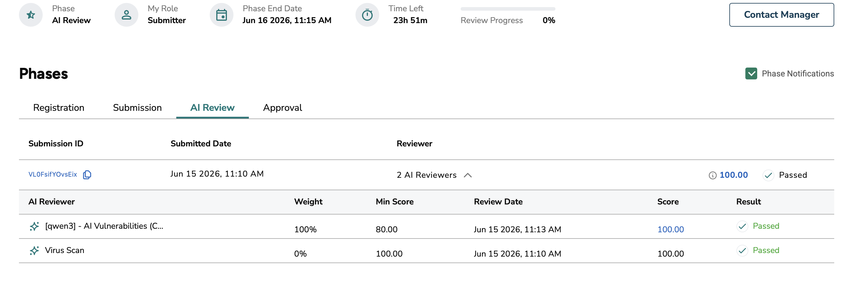Select the AI Review tab
Image resolution: width=868 pixels, height=288 pixels.
[212, 108]
